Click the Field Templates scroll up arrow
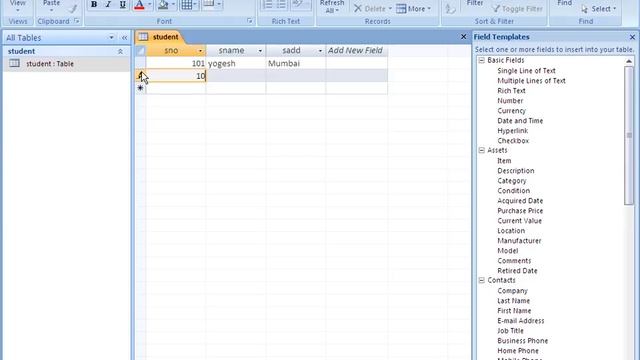The height and width of the screenshot is (360, 640). pos(629,61)
